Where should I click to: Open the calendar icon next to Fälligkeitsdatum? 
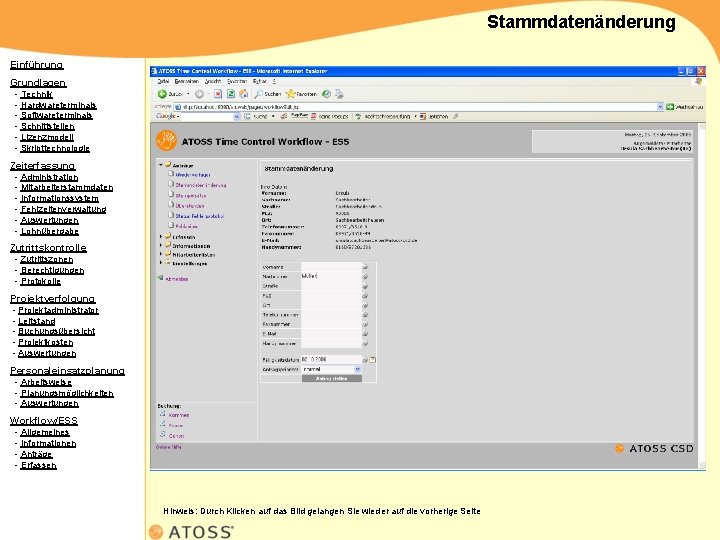coord(373,360)
